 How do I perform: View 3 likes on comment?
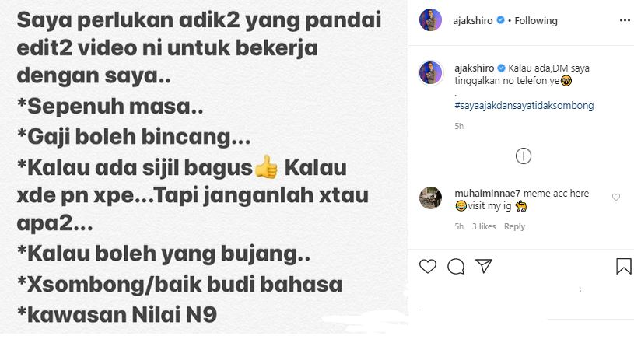tap(484, 226)
